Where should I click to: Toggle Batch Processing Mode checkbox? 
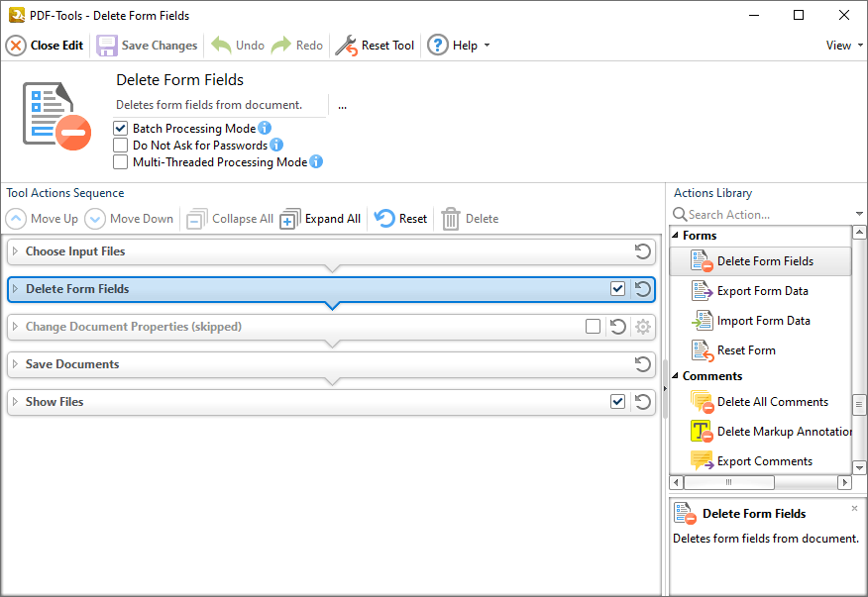pyautogui.click(x=120, y=129)
